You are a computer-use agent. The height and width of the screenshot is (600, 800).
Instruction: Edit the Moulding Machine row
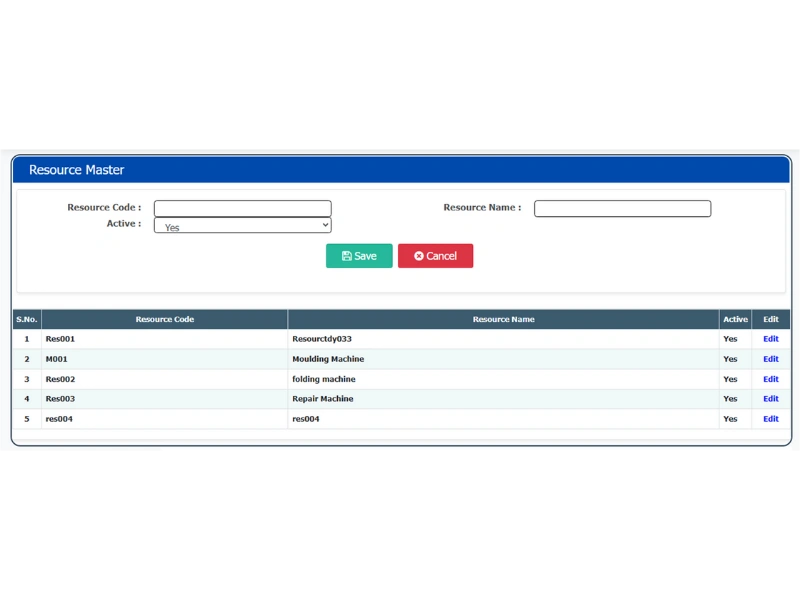[x=770, y=358]
